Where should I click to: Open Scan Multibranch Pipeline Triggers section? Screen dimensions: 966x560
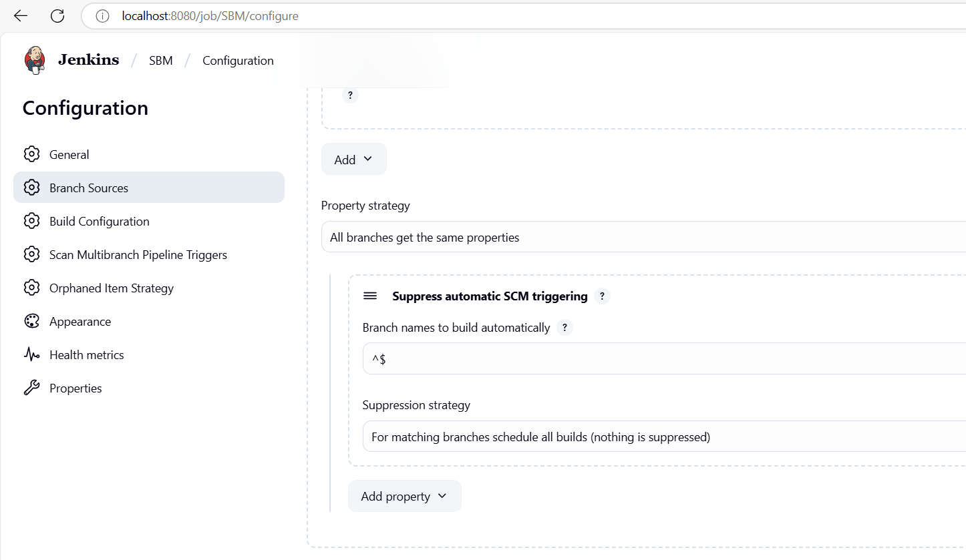click(x=138, y=255)
